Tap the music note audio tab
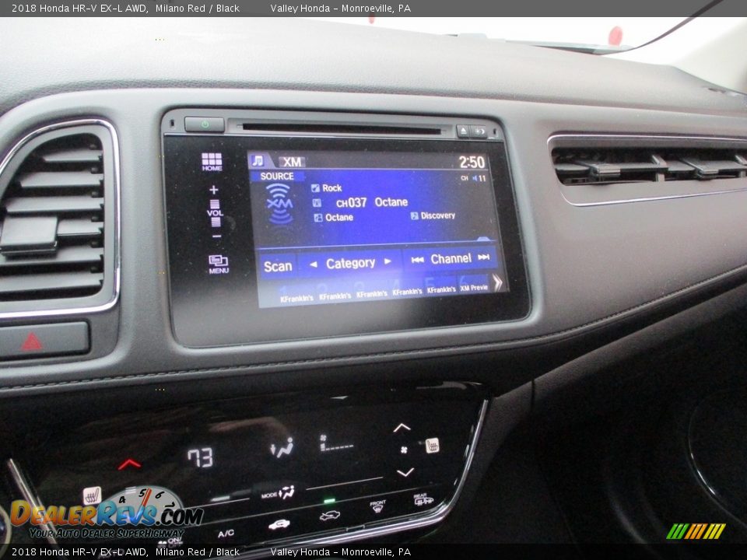Screen dimensions: 747x560 pyautogui.click(x=258, y=160)
